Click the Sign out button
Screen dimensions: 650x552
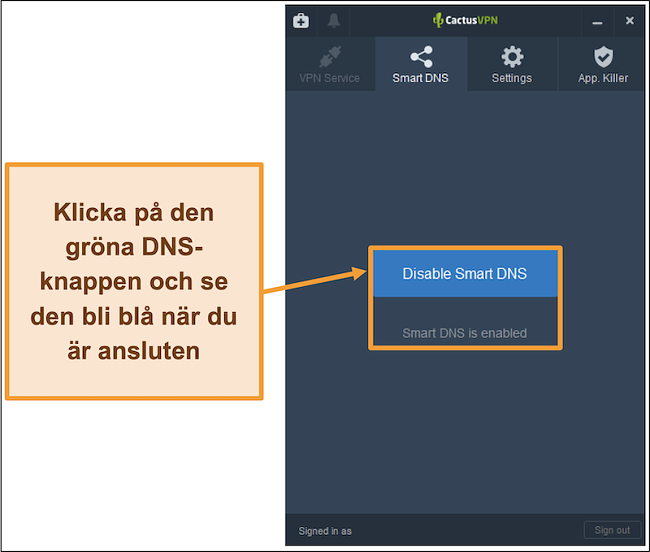point(612,530)
